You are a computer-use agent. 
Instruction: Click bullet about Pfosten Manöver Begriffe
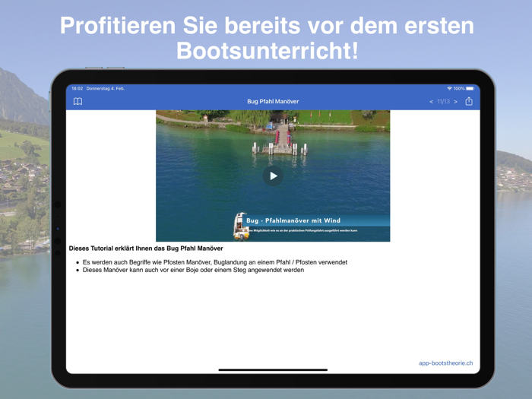tap(215, 262)
